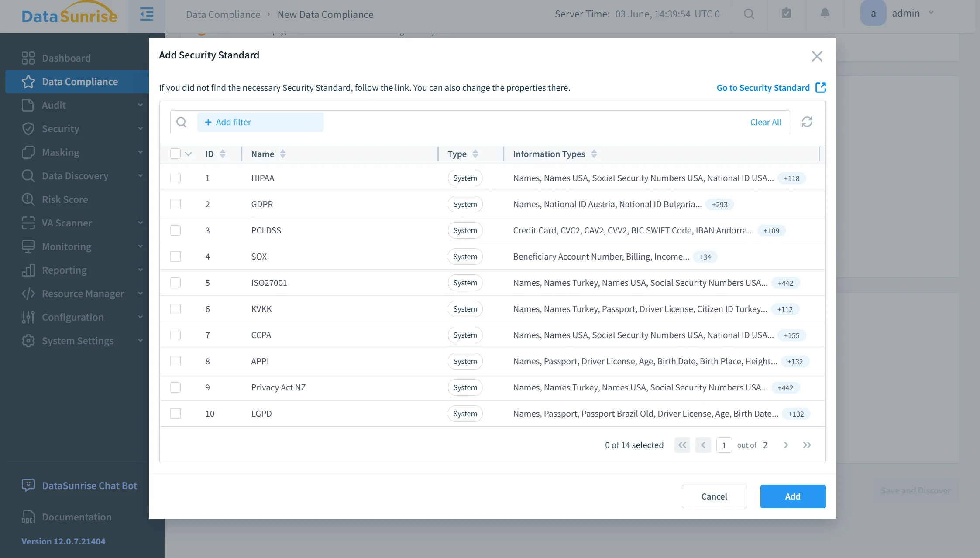
Task: Sort by Information Types column
Action: (x=594, y=154)
